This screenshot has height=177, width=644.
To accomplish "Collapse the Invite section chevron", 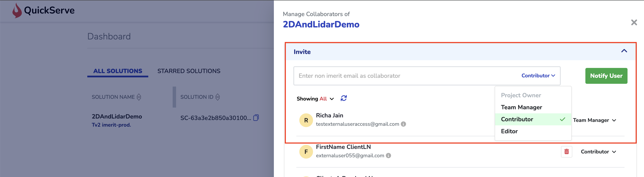I will point(624,51).
